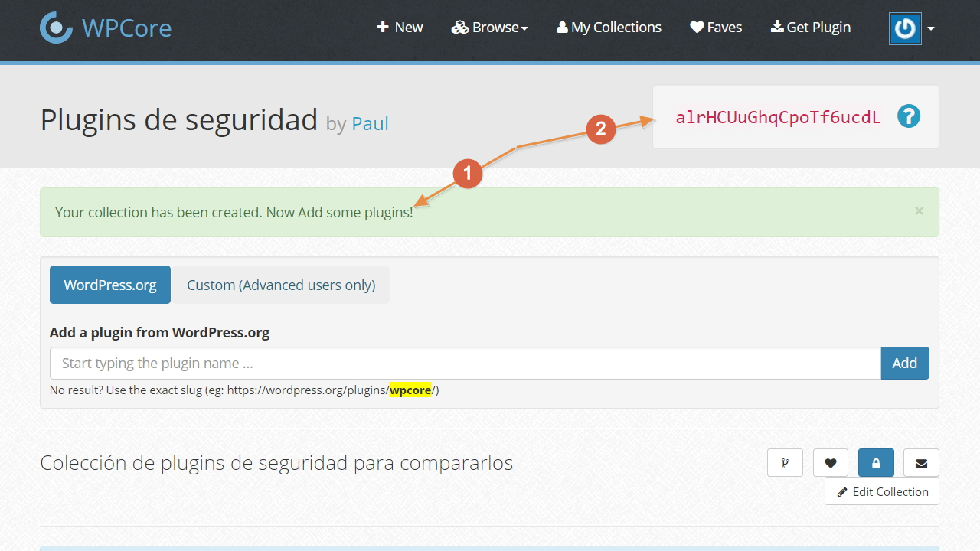
Task: Click the collection description text
Action: click(x=276, y=463)
